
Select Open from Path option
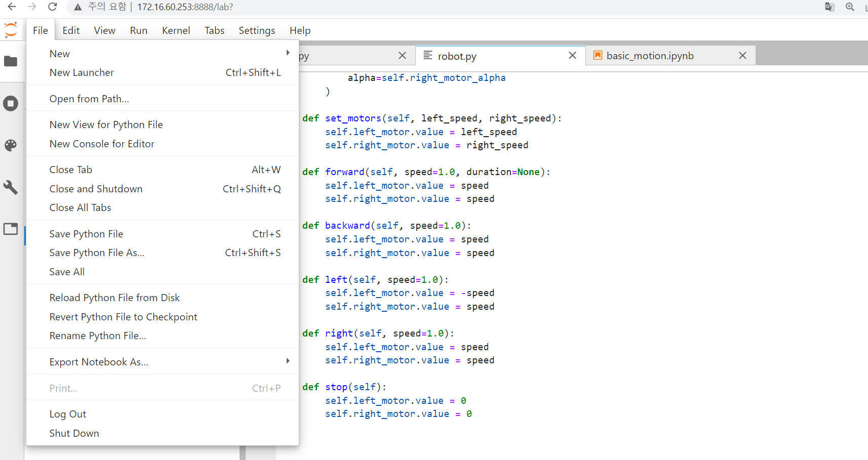(x=89, y=98)
